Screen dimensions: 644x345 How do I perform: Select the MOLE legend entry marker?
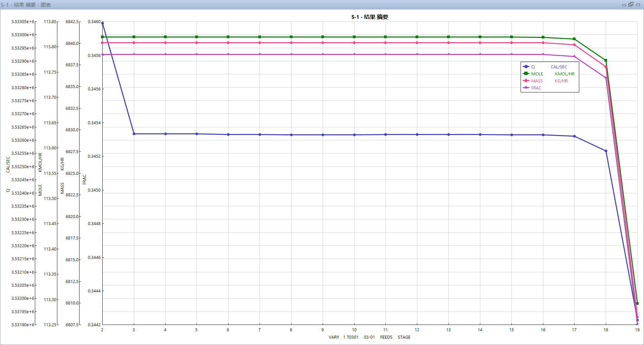pyautogui.click(x=526, y=74)
